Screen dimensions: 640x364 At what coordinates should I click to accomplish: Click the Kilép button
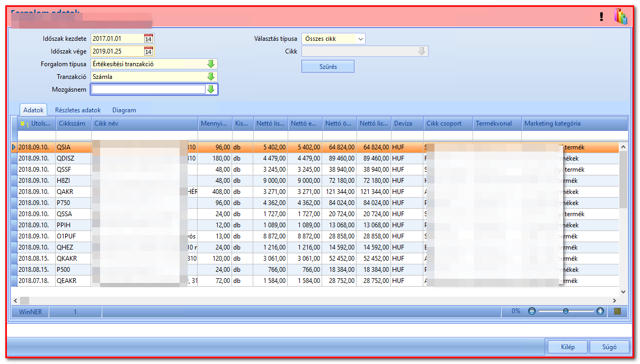click(x=567, y=348)
